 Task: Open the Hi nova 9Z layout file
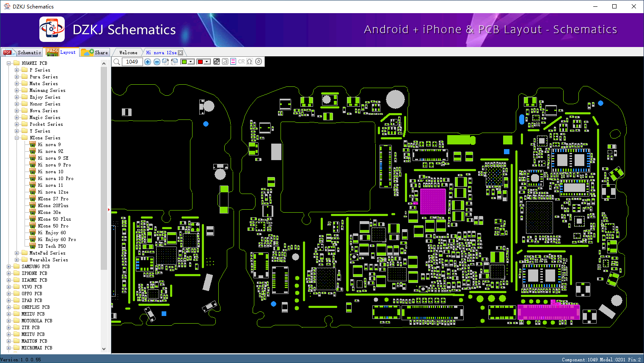[50, 151]
